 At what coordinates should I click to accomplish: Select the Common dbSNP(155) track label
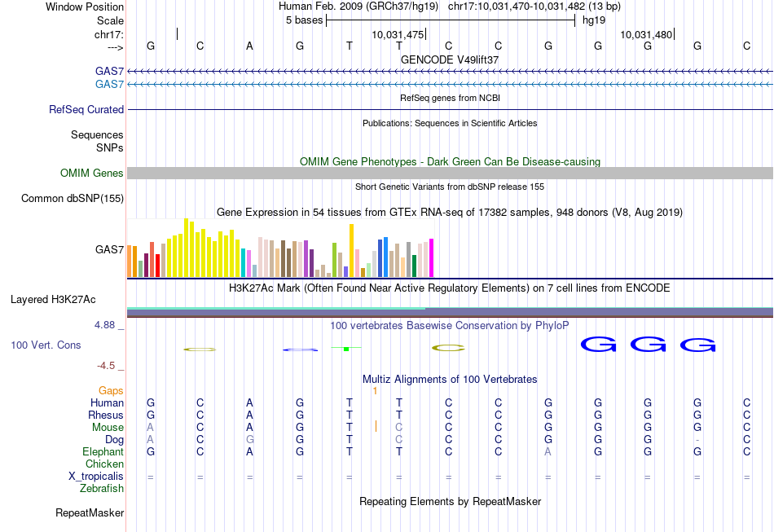(73, 199)
